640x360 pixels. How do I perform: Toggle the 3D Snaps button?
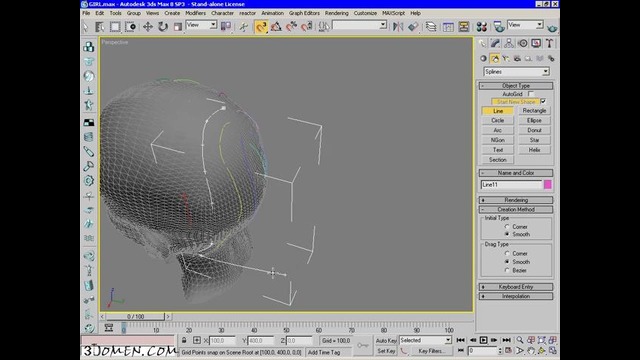(x=261, y=27)
